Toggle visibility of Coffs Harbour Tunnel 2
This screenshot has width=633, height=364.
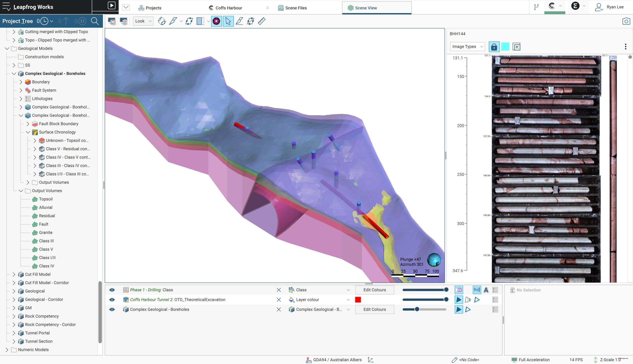pos(112,300)
